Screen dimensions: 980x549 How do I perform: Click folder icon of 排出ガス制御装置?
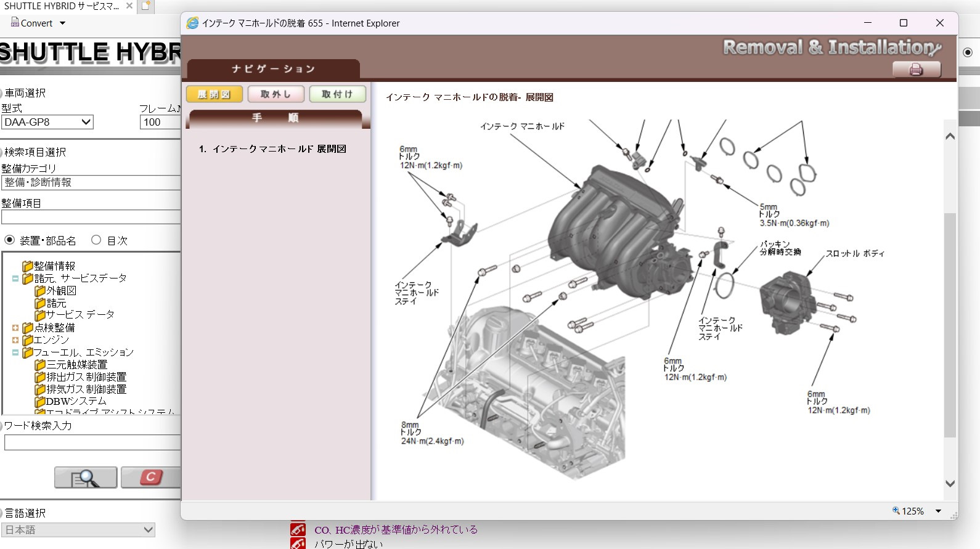[x=40, y=377]
